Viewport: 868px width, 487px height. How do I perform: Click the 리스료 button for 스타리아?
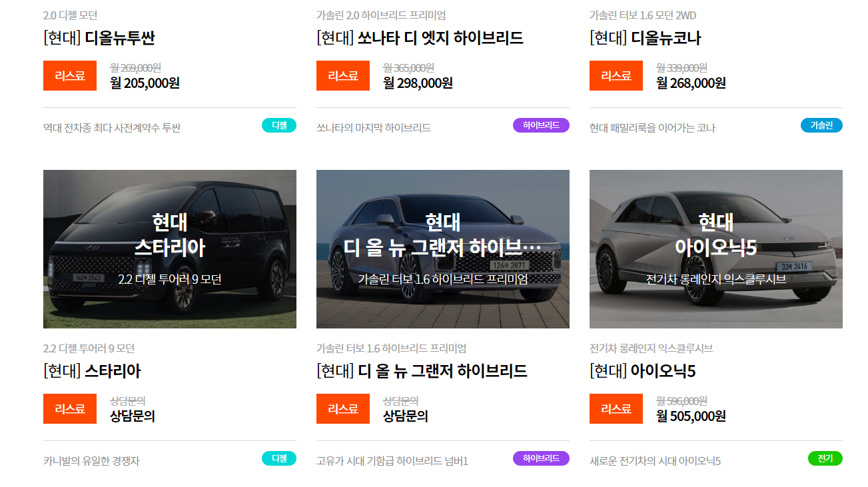pos(69,408)
